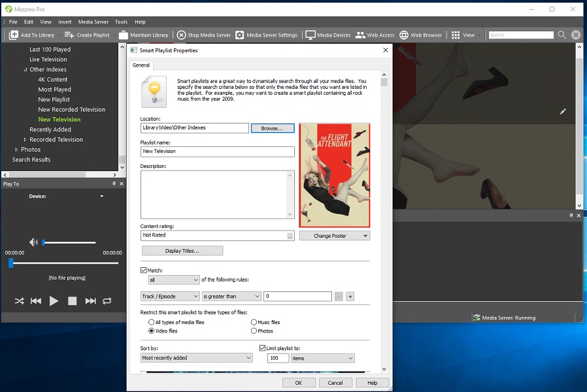Stop playback with the square icon
Screen dimensions: 587x392
tap(73, 301)
